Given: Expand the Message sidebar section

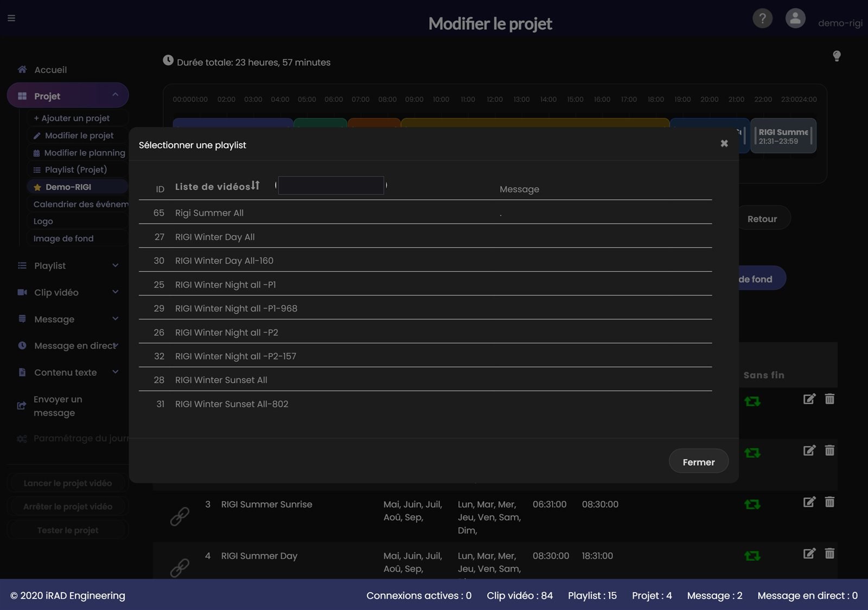Looking at the screenshot, I should tap(68, 319).
